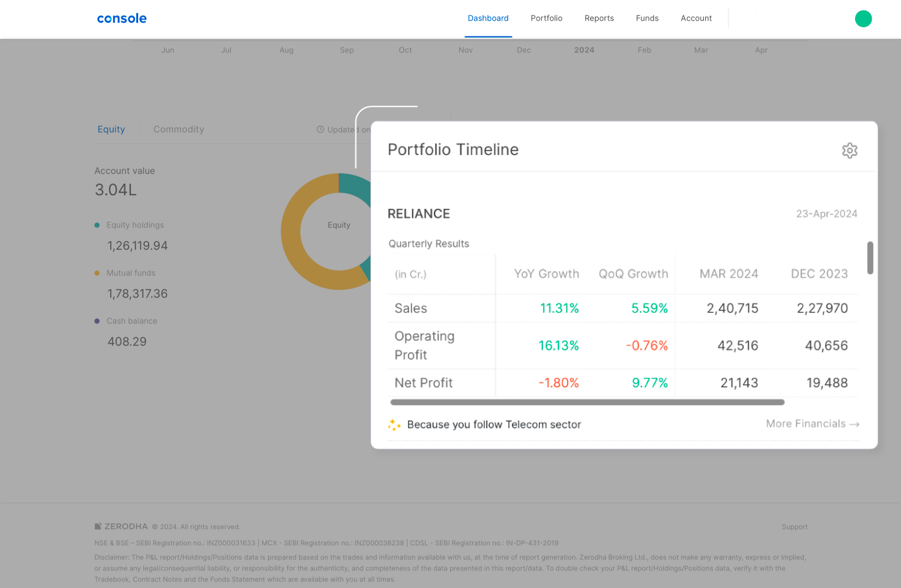The height and width of the screenshot is (588, 901).
Task: Click the Net Profit row label
Action: (x=424, y=383)
